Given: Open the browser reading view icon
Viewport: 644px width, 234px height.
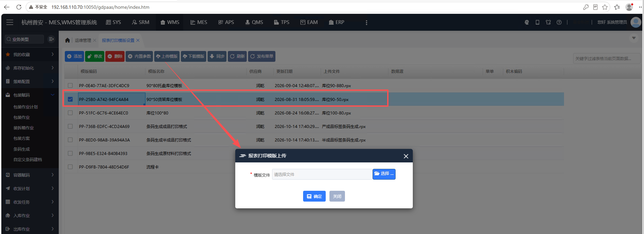Looking at the screenshot, I should coord(595,7).
